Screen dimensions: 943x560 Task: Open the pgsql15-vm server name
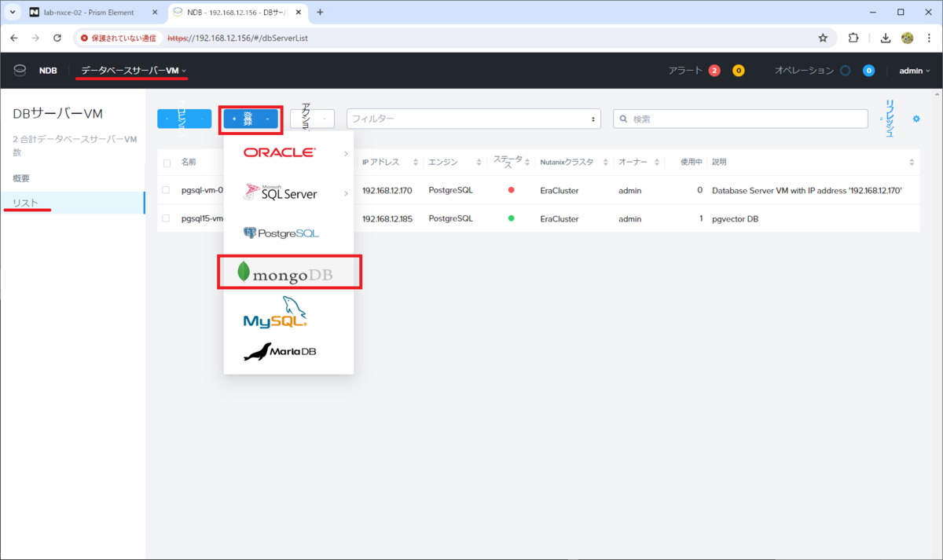pyautogui.click(x=202, y=218)
